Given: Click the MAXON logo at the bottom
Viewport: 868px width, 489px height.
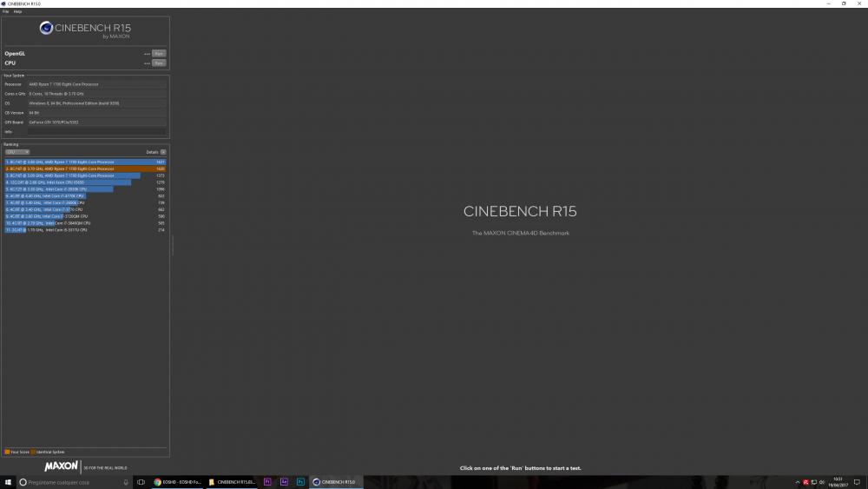Looking at the screenshot, I should (62, 467).
